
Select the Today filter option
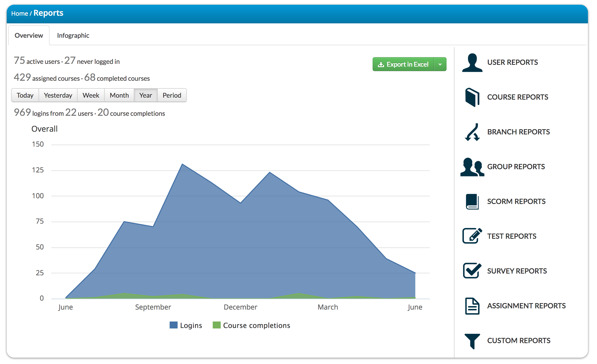tap(25, 95)
